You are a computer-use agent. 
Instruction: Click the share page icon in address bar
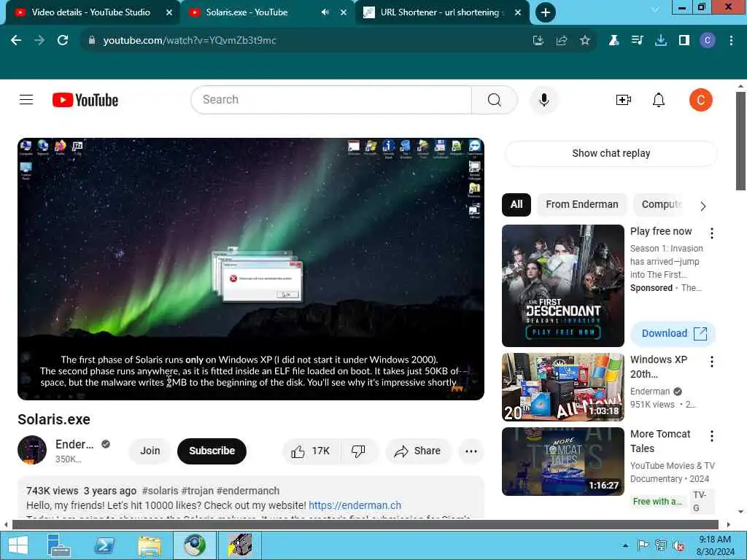pos(562,41)
